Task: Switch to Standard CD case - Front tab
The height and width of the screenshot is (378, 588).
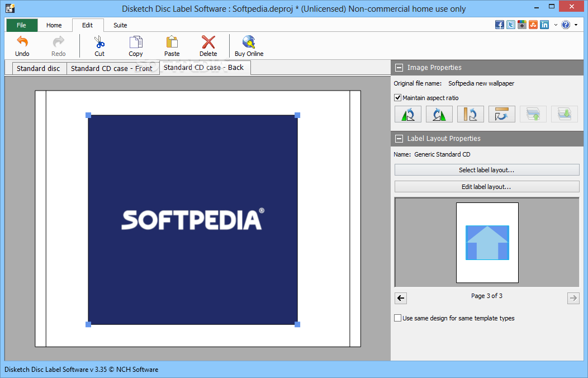Action: tap(112, 69)
